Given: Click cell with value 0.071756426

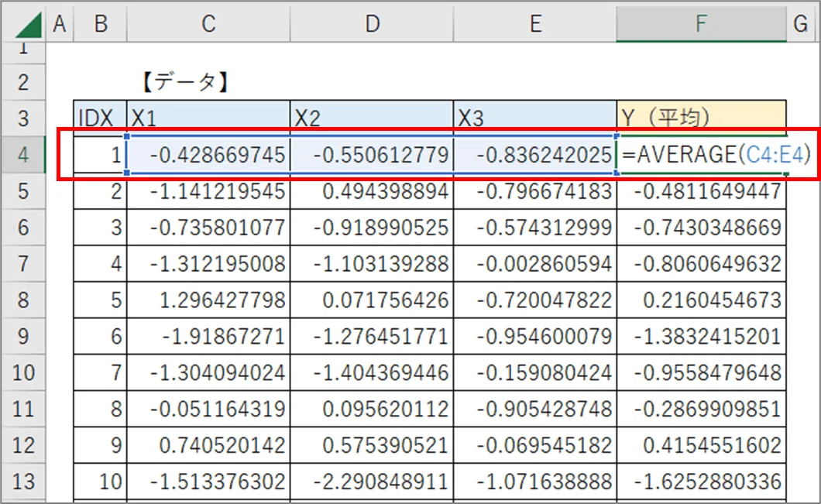Looking at the screenshot, I should pos(372,300).
